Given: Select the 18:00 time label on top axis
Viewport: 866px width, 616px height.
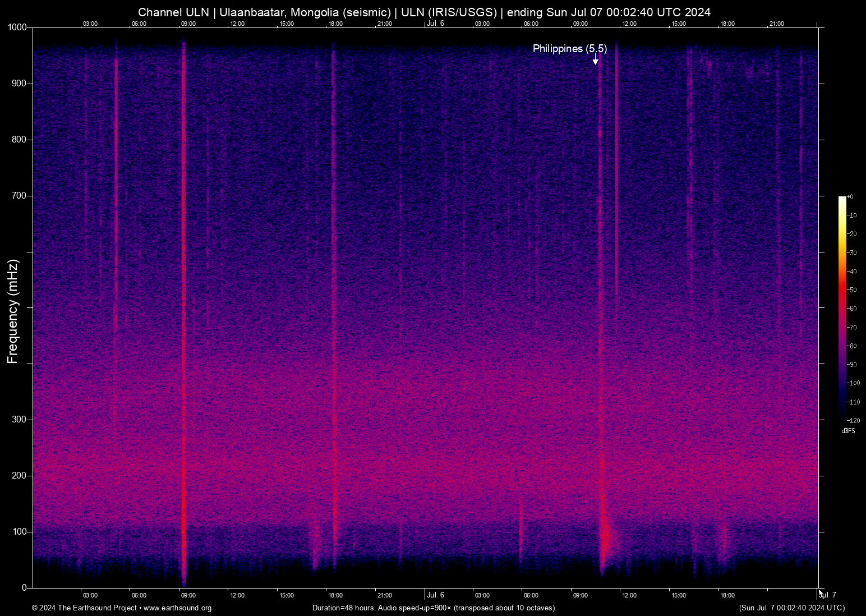Looking at the screenshot, I should pyautogui.click(x=335, y=24).
